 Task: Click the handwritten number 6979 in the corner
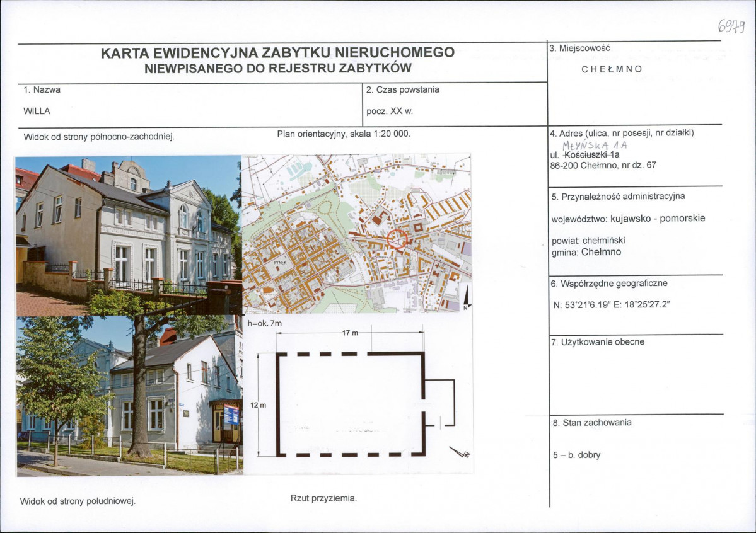(x=731, y=26)
